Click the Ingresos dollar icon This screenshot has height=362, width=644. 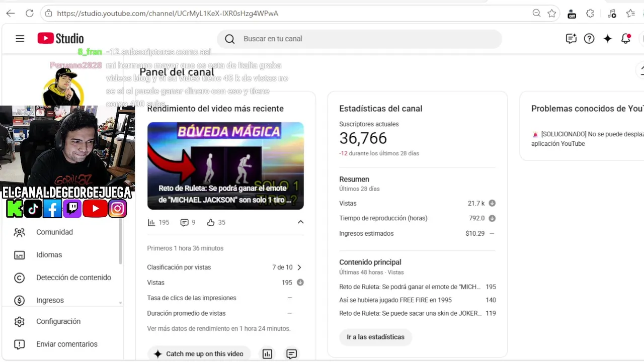[20, 301]
